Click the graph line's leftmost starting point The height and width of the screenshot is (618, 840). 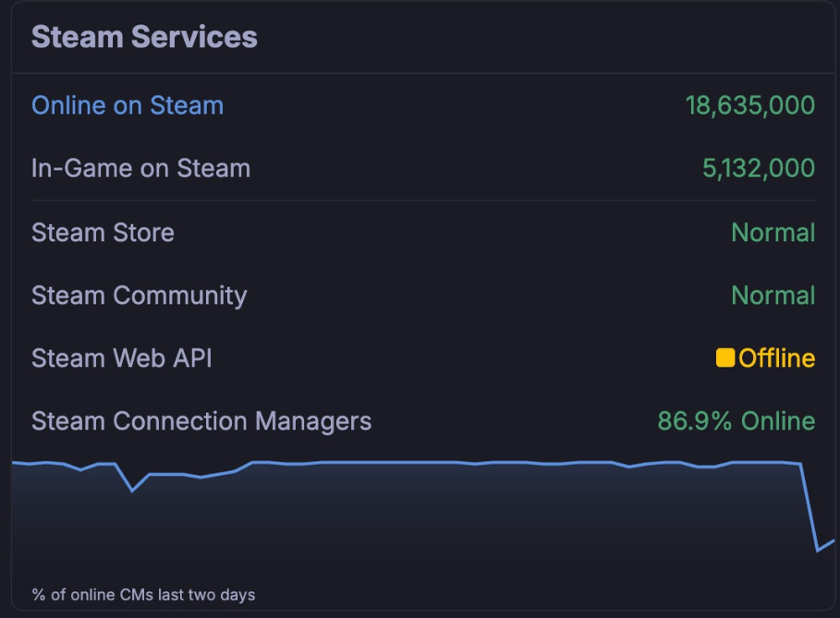(x=14, y=462)
